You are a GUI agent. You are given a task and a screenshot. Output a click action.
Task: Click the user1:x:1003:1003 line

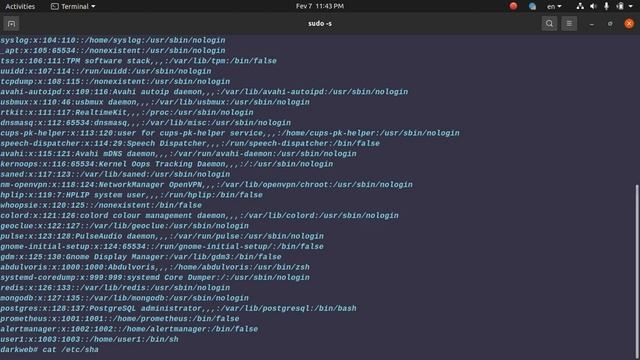pos(89,339)
